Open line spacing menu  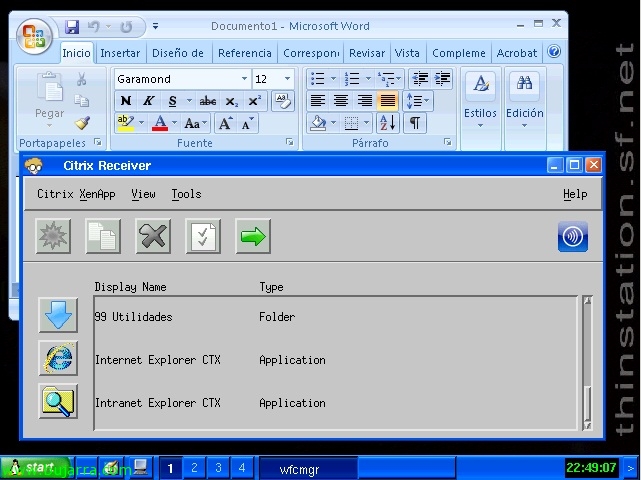(418, 101)
